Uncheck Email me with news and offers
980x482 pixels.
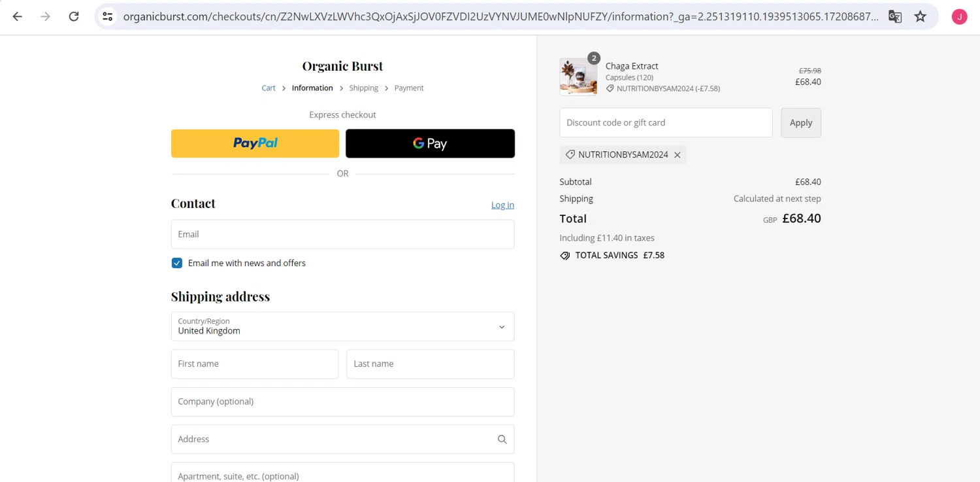pyautogui.click(x=177, y=263)
